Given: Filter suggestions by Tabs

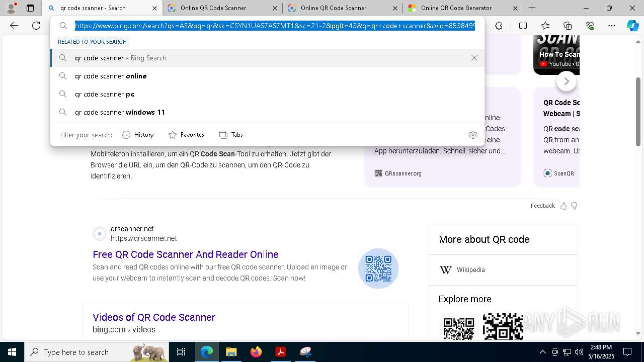Looking at the screenshot, I should pos(231,135).
